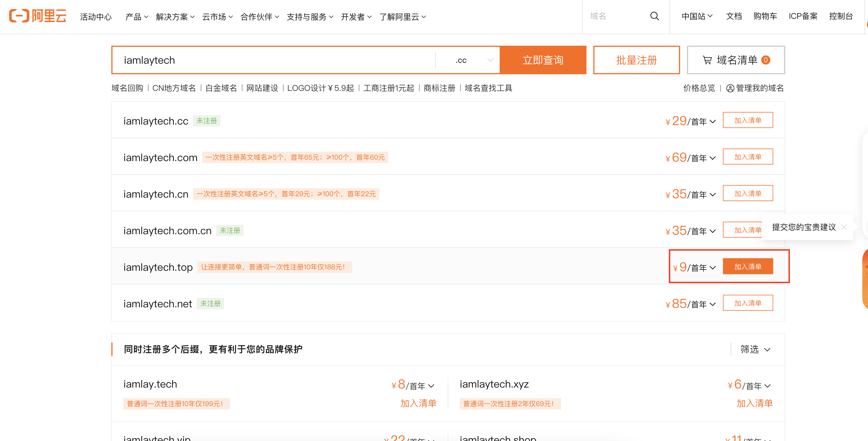Image resolution: width=868 pixels, height=441 pixels.
Task: Add iamlaytech.com to the list
Action: tap(748, 157)
